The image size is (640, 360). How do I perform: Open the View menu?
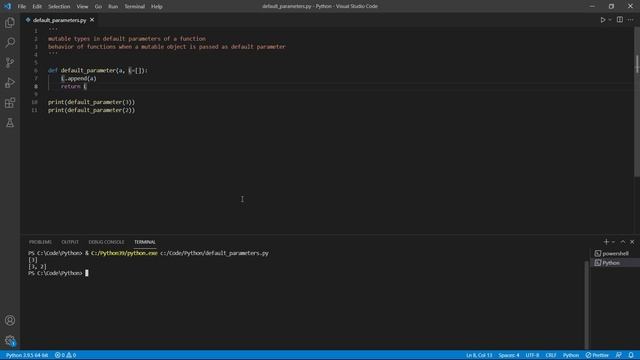click(x=82, y=6)
